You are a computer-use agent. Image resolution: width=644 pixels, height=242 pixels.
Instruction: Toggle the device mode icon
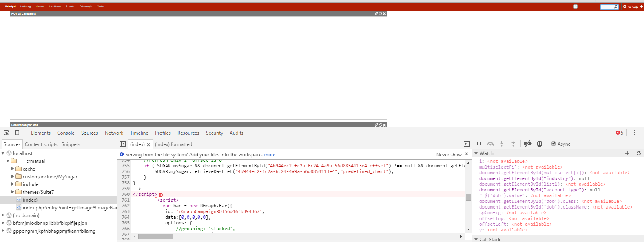[x=17, y=133]
